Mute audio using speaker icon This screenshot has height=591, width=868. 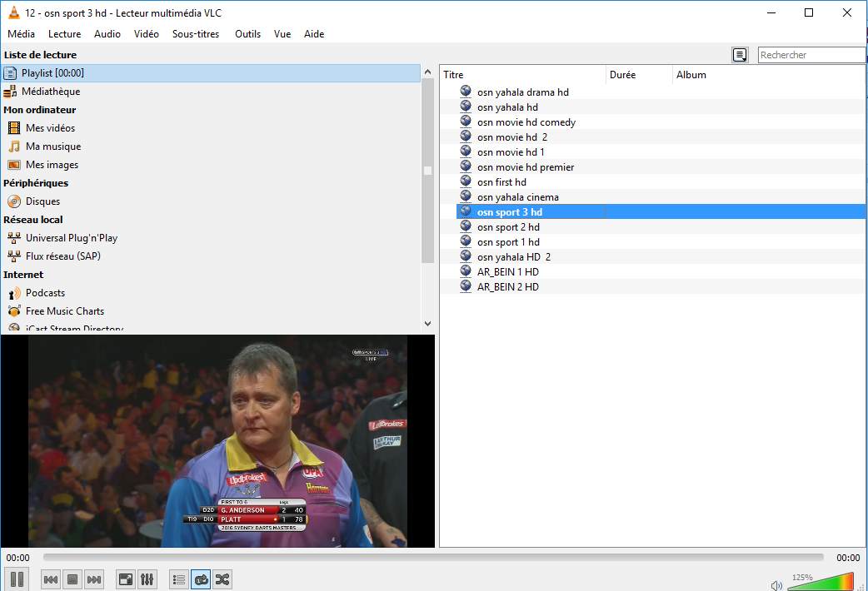[x=776, y=585]
